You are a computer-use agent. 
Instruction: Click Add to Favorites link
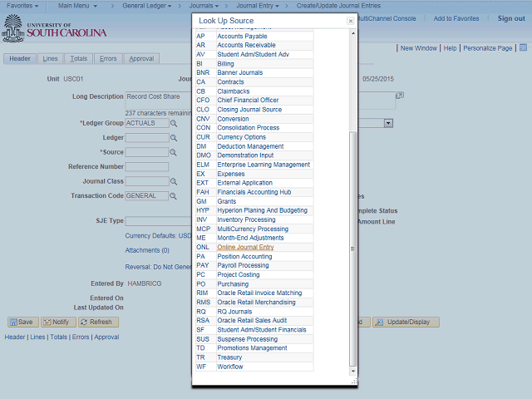coord(456,18)
